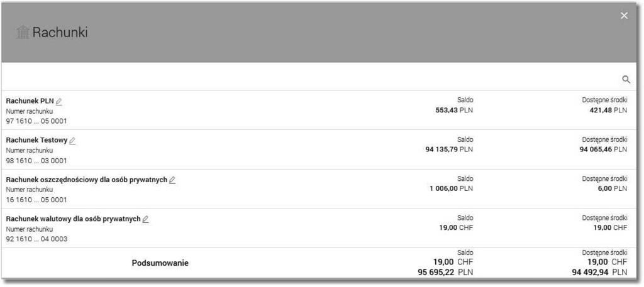The width and height of the screenshot is (644, 287).
Task: Click account number 98 1610 ... 03 0001
Action: coord(36,161)
